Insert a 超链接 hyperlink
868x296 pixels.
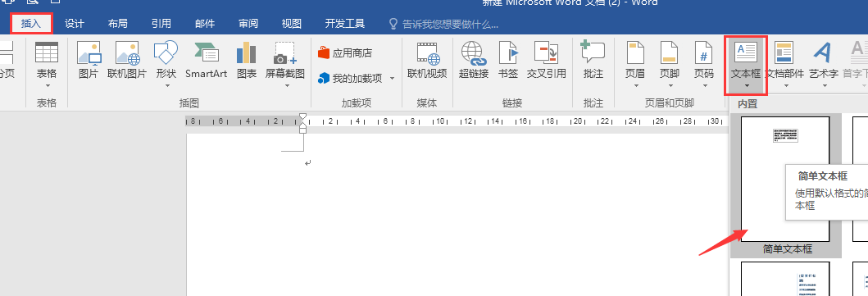pos(474,61)
